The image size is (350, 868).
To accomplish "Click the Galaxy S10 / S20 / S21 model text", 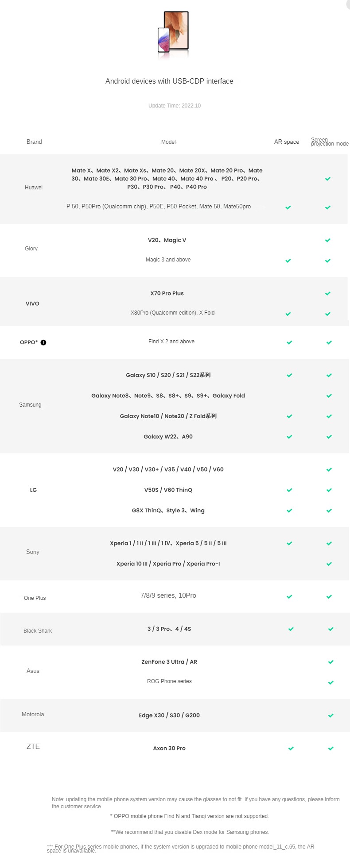I will [168, 375].
